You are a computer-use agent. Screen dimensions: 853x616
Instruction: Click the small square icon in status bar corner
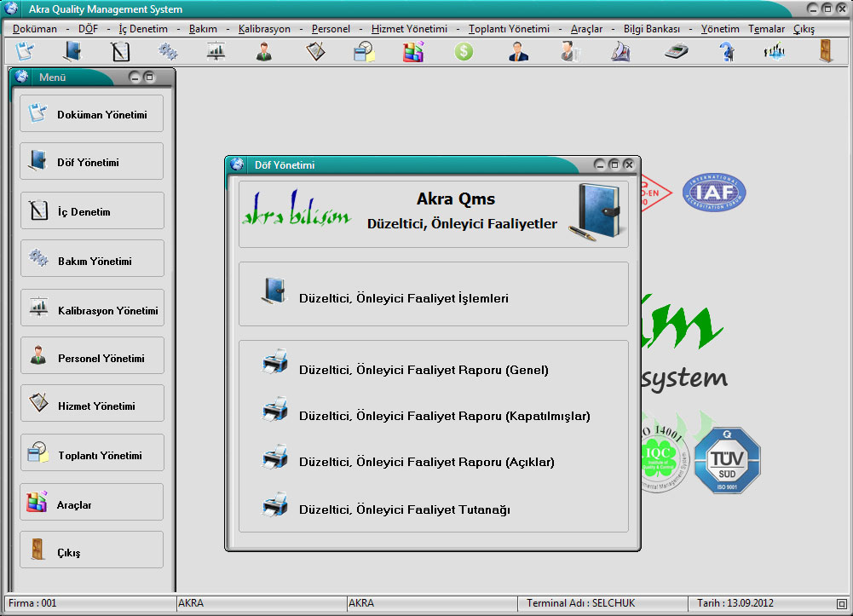click(842, 603)
